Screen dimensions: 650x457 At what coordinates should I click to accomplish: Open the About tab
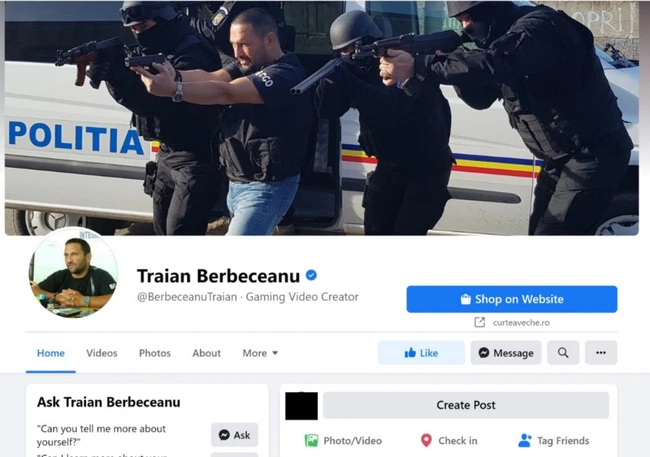pos(206,353)
